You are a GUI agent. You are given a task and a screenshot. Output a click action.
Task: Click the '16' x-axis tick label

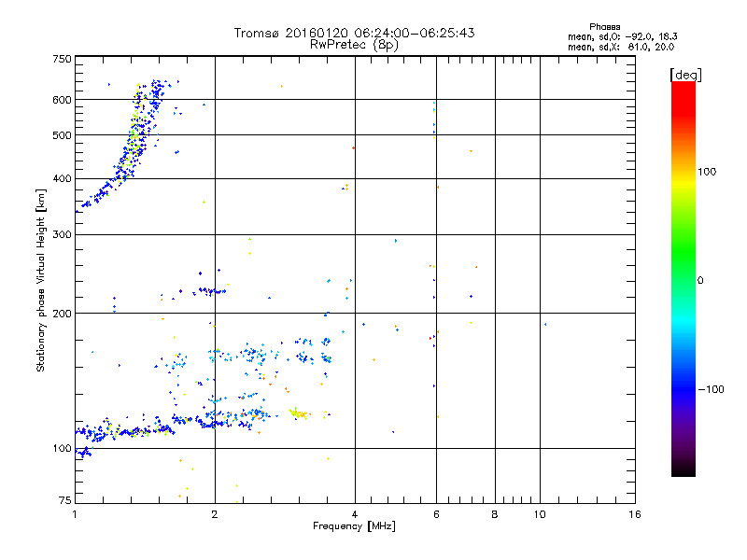click(x=635, y=514)
